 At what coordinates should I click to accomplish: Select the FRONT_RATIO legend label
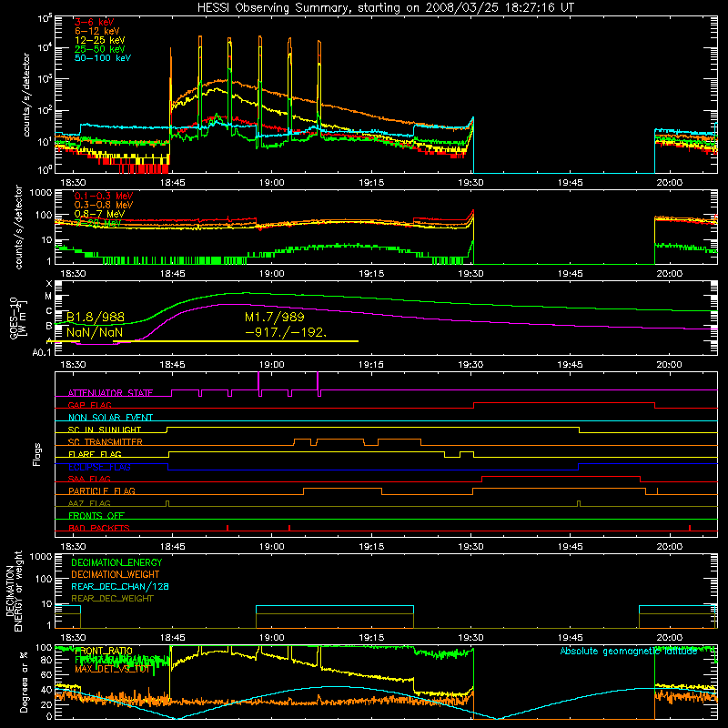click(x=104, y=652)
